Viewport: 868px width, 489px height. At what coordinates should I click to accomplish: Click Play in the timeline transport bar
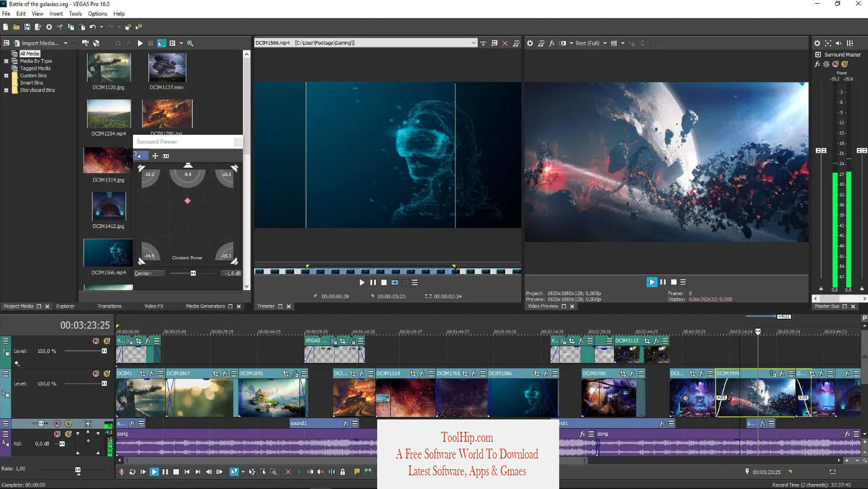pos(154,472)
